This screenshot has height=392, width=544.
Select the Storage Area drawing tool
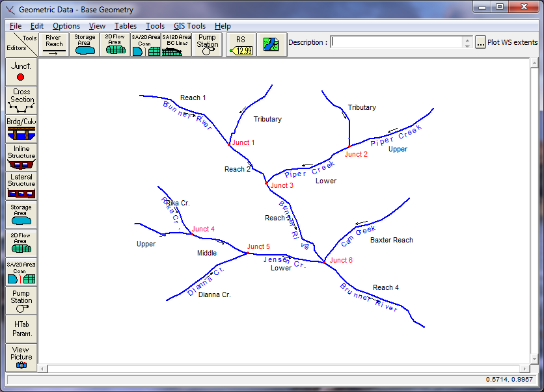[x=84, y=44]
